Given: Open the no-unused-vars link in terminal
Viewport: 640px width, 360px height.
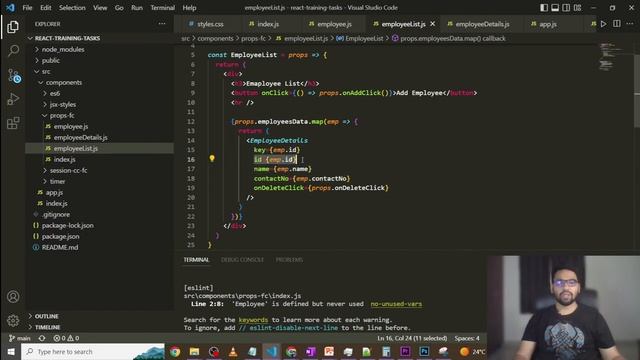Looking at the screenshot, I should coord(396,304).
